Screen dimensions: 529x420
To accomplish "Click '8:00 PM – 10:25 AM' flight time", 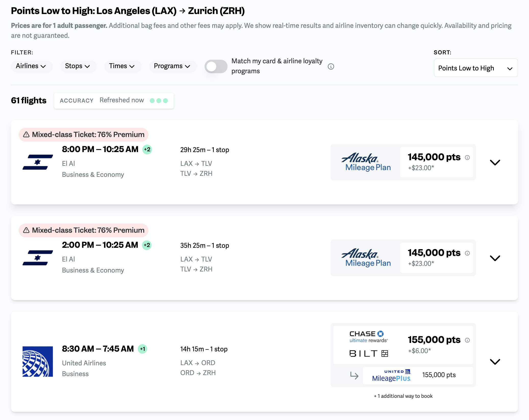I will pos(100,149).
